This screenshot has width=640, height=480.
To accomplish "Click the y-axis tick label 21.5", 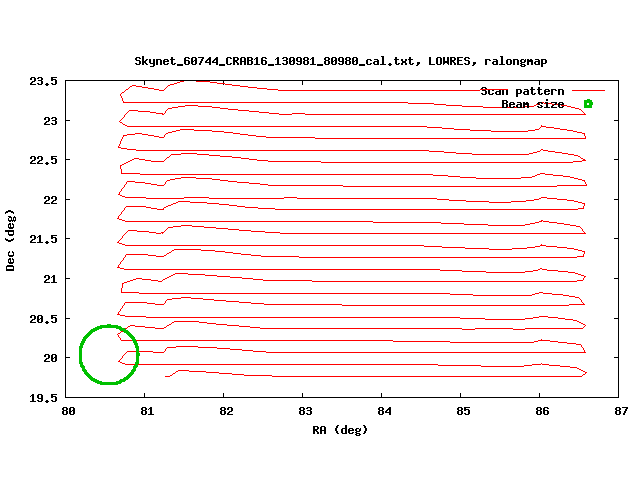I will (x=43, y=239).
